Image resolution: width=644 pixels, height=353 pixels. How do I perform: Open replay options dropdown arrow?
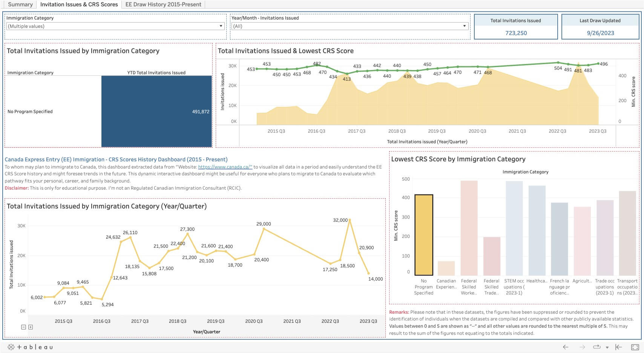point(607,347)
